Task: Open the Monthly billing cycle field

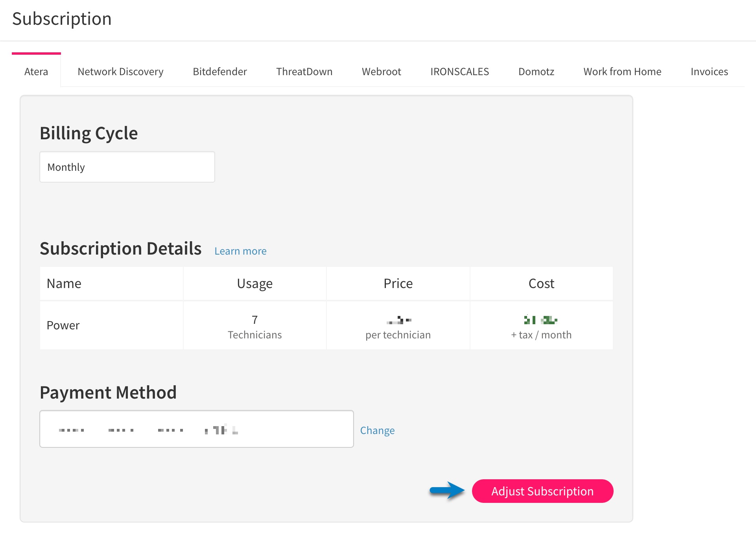Action: pos(127,167)
